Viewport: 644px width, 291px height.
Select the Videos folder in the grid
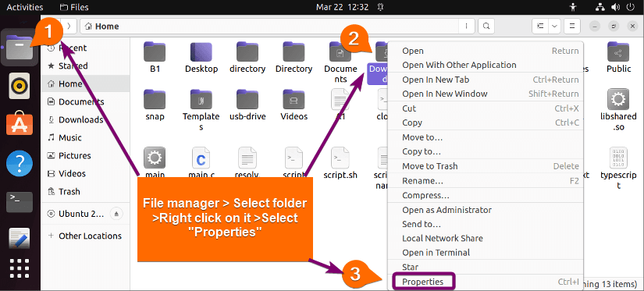294,105
